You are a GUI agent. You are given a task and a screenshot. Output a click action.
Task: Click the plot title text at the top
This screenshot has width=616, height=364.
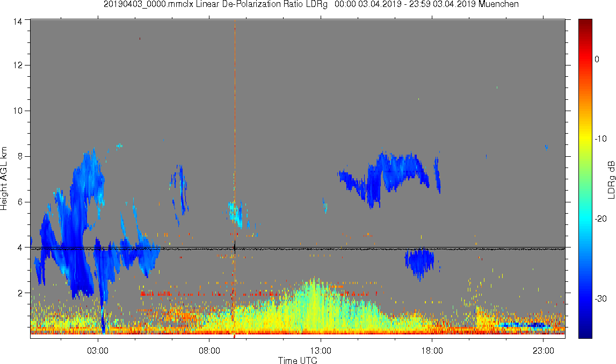[x=311, y=4]
